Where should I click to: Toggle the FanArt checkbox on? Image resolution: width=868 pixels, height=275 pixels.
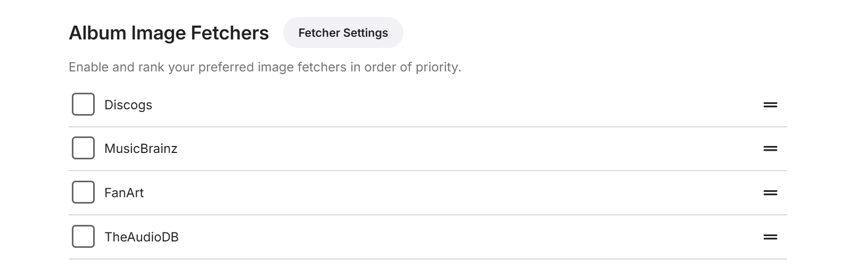pos(83,192)
